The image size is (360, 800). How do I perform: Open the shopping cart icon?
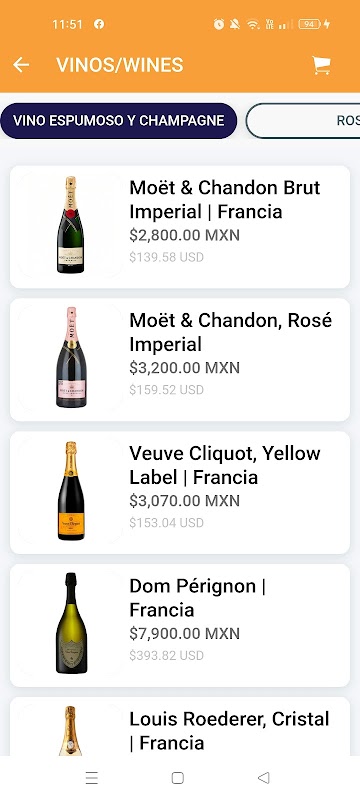(321, 65)
